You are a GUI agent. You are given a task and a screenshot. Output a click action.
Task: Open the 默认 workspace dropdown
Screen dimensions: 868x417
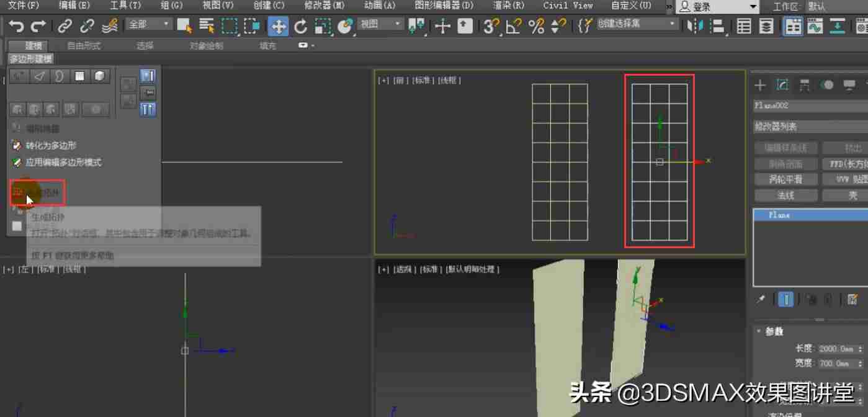point(838,7)
